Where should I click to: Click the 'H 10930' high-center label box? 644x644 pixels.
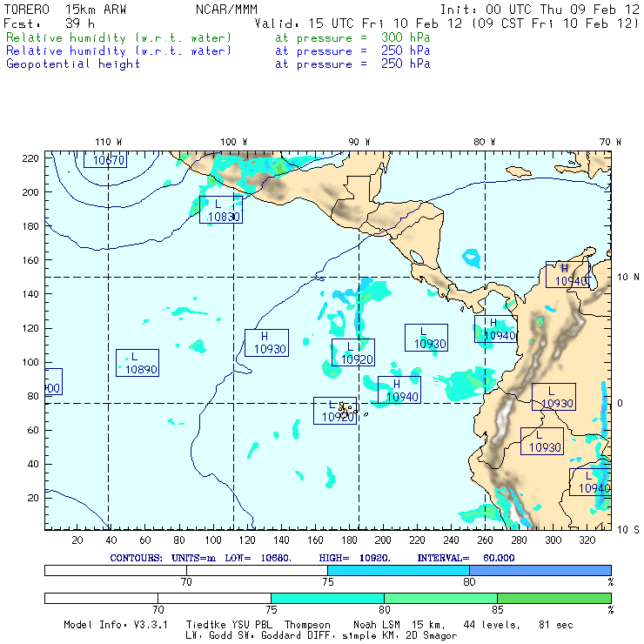pos(266,343)
